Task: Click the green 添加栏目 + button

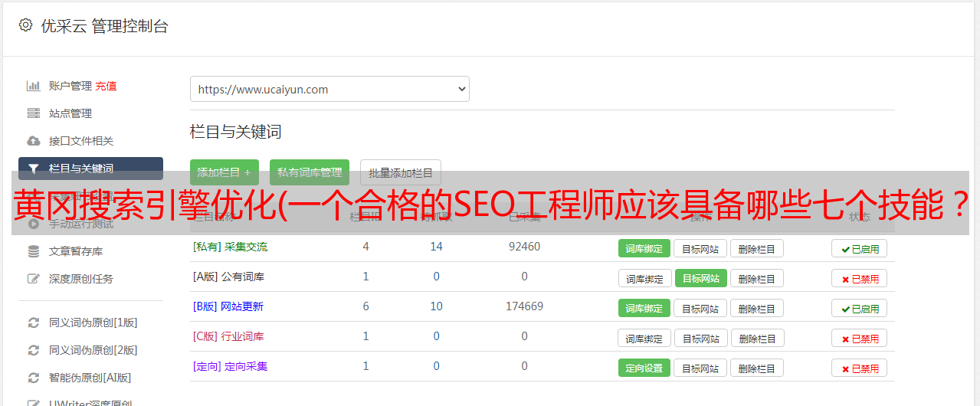Action: [x=225, y=172]
